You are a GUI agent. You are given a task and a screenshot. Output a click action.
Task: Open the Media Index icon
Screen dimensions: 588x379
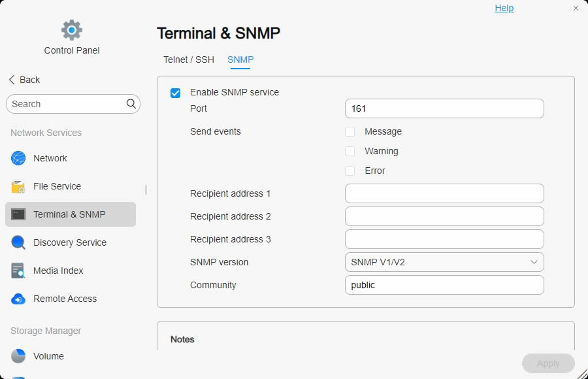tap(18, 271)
